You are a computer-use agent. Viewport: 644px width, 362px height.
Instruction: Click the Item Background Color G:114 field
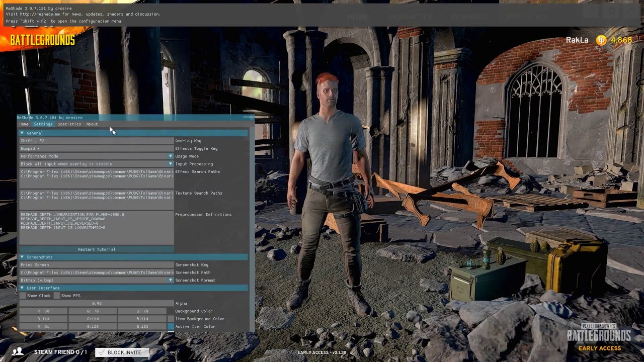[x=93, y=319]
